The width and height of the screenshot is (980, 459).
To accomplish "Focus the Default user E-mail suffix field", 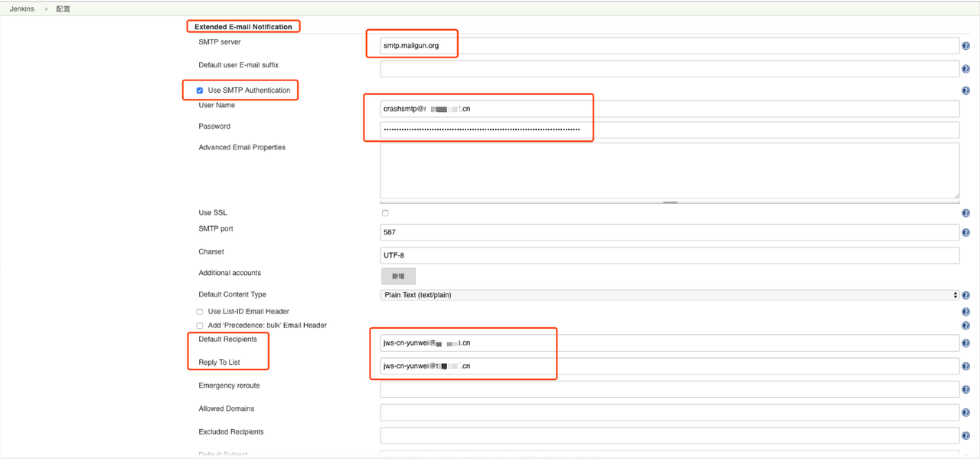I will [670, 69].
